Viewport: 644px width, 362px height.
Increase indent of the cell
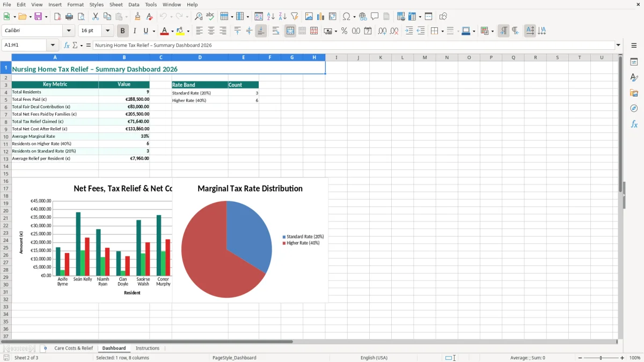coord(409,31)
